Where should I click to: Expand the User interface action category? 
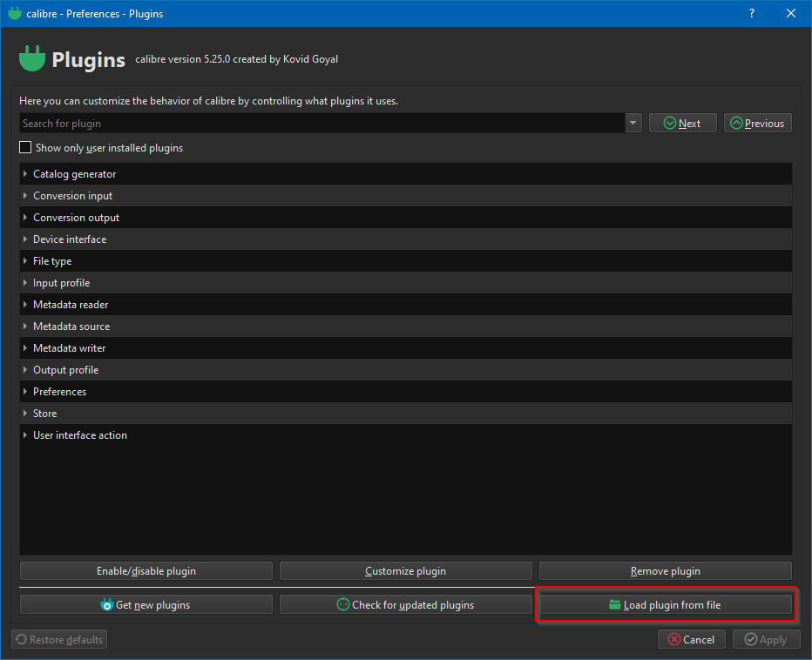coord(25,434)
